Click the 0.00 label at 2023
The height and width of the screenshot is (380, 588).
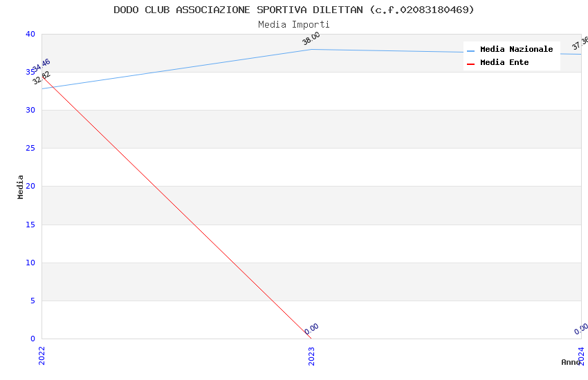(x=311, y=329)
